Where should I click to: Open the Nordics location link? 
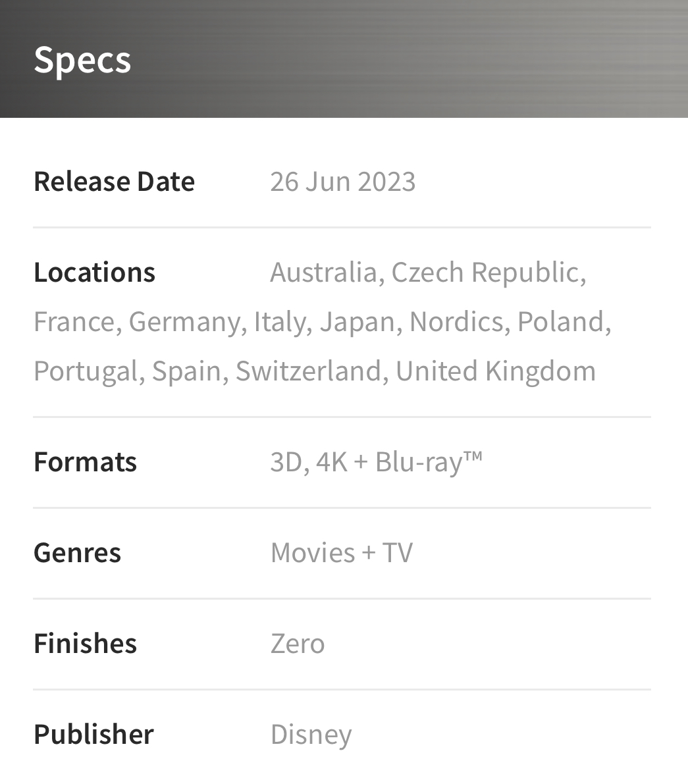[456, 321]
